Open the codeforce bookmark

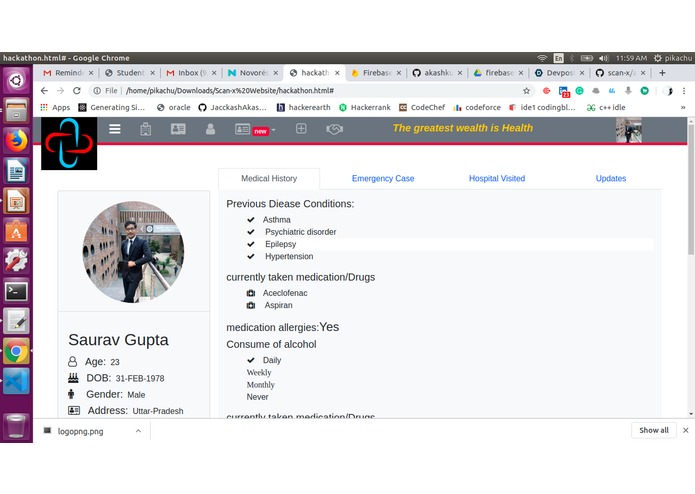pyautogui.click(x=477, y=107)
